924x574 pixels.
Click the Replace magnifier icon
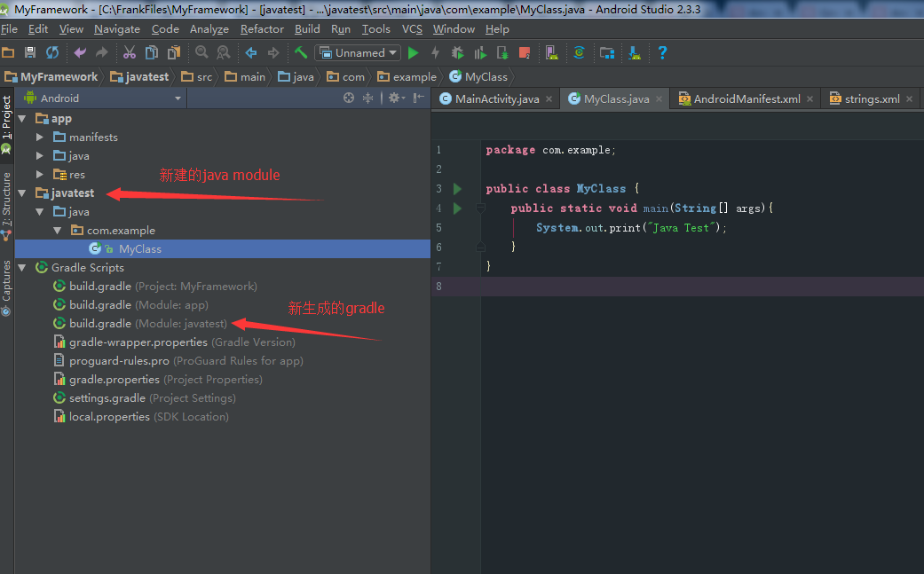pyautogui.click(x=224, y=53)
